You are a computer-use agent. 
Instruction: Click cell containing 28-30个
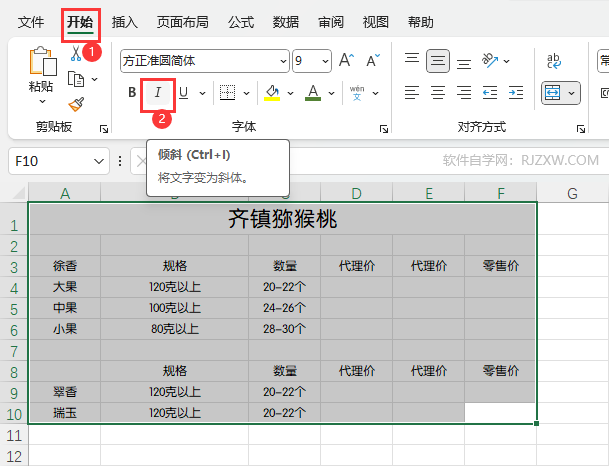tap(284, 329)
